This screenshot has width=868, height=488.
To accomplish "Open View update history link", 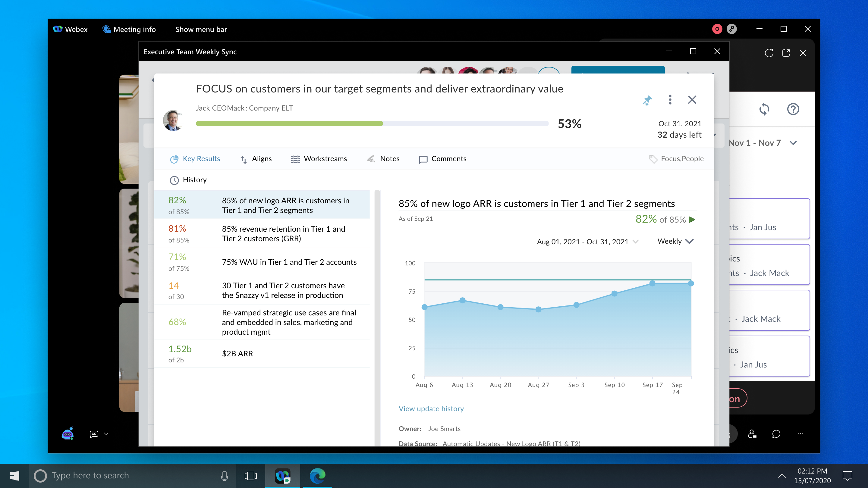I will point(431,408).
